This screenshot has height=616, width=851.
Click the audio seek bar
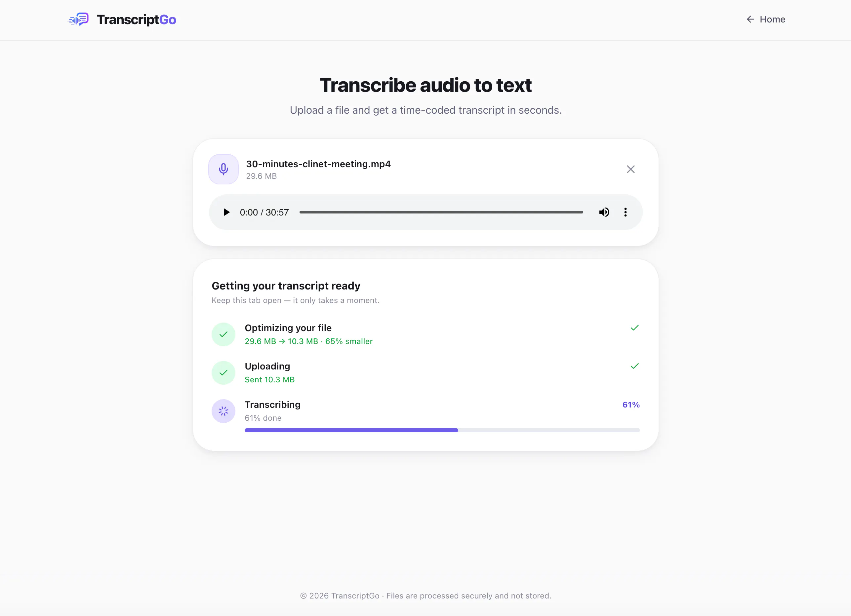click(x=441, y=212)
